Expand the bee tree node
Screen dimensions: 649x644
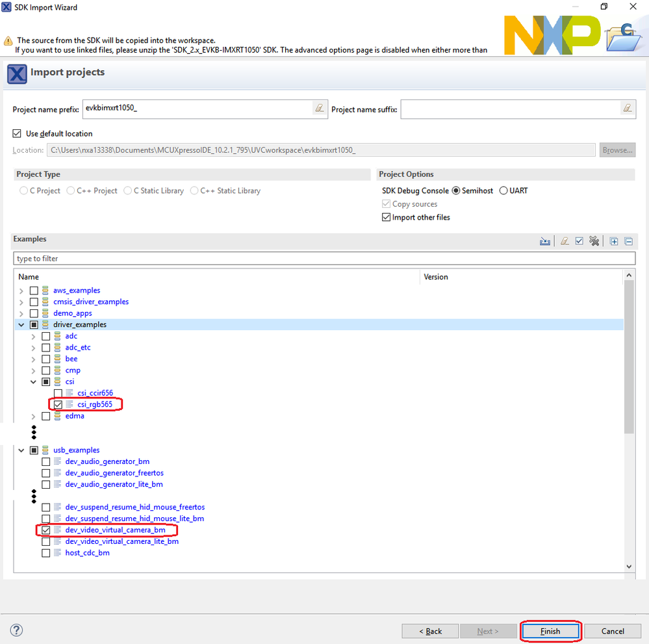pos(34,359)
